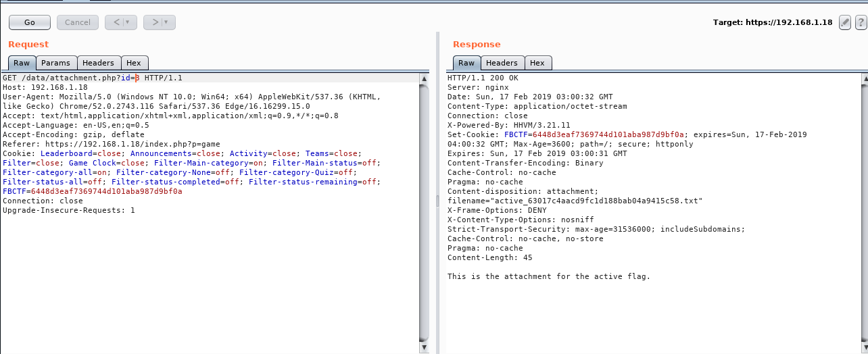Click the divider between Request and Response panes
The height and width of the screenshot is (354, 868).
point(437,200)
